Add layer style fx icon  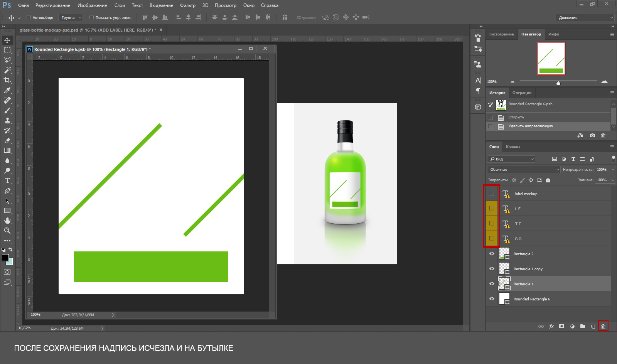pyautogui.click(x=552, y=327)
